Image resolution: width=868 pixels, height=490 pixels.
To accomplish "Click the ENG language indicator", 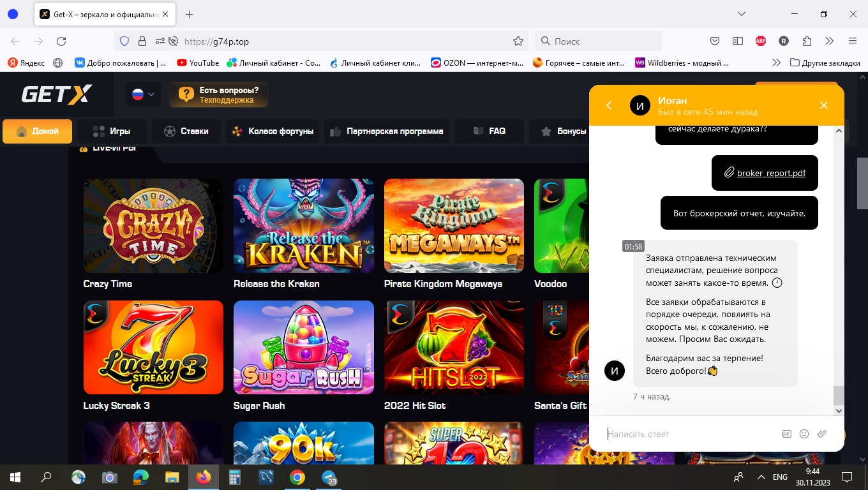I will [780, 477].
